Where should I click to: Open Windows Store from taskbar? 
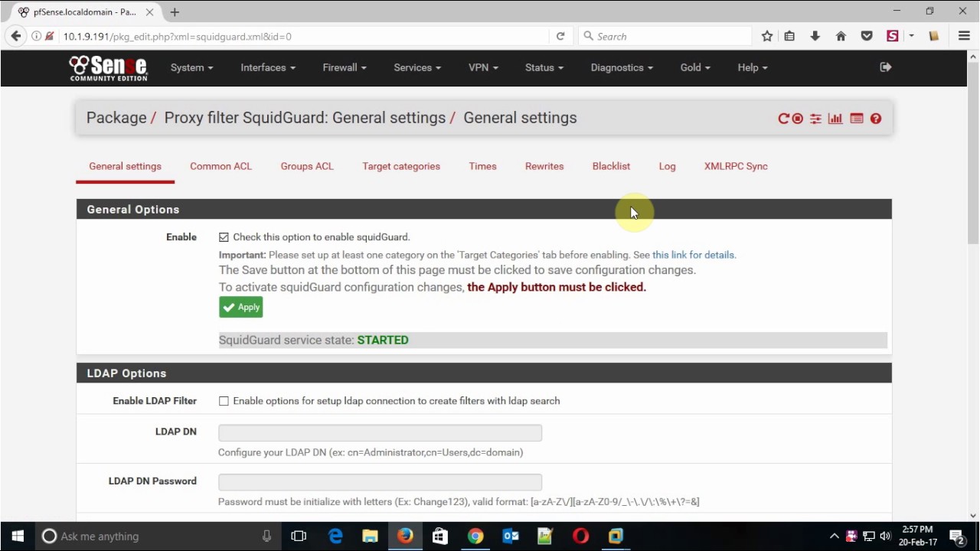coord(440,536)
